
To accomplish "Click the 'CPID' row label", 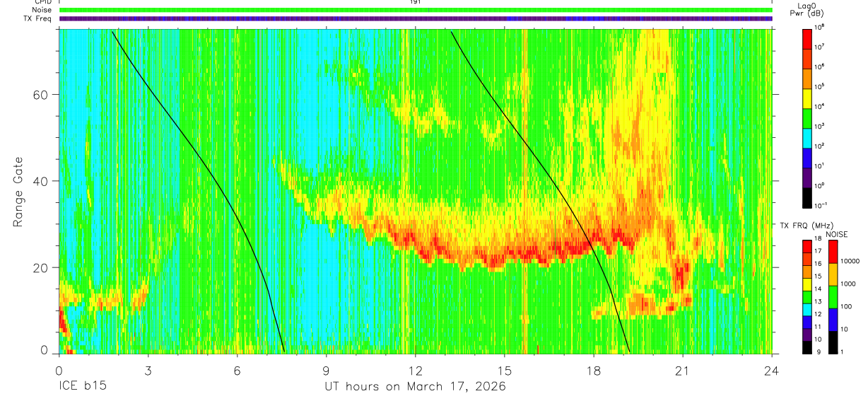I will [x=42, y=2].
